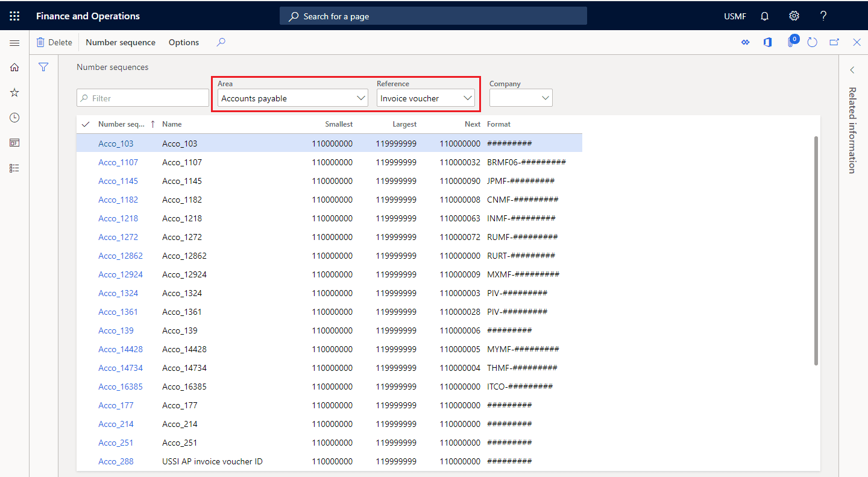Viewport: 868px width, 477px height.
Task: Open Acco_1182 number sequence link
Action: [x=118, y=200]
